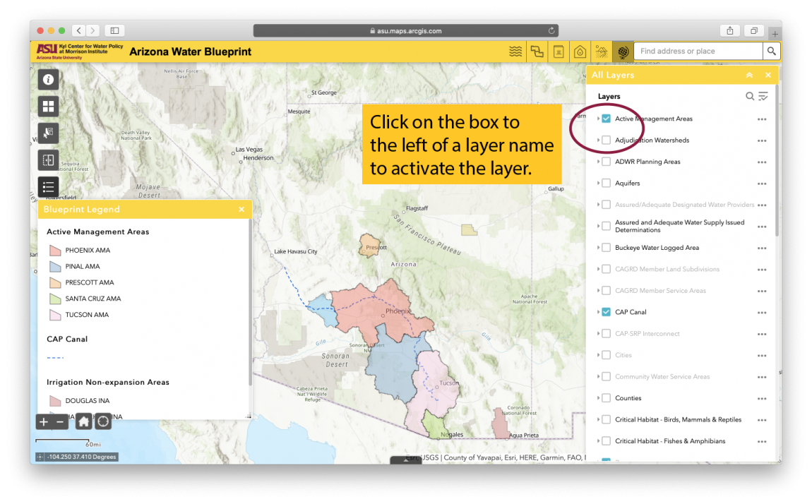Disable the CAP Canal layer
This screenshot has width=812, height=504.
tap(606, 311)
